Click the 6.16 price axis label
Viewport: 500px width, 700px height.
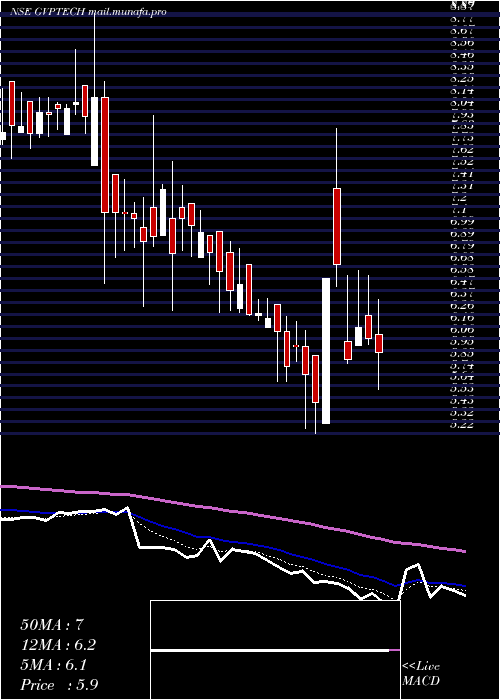coord(462,318)
